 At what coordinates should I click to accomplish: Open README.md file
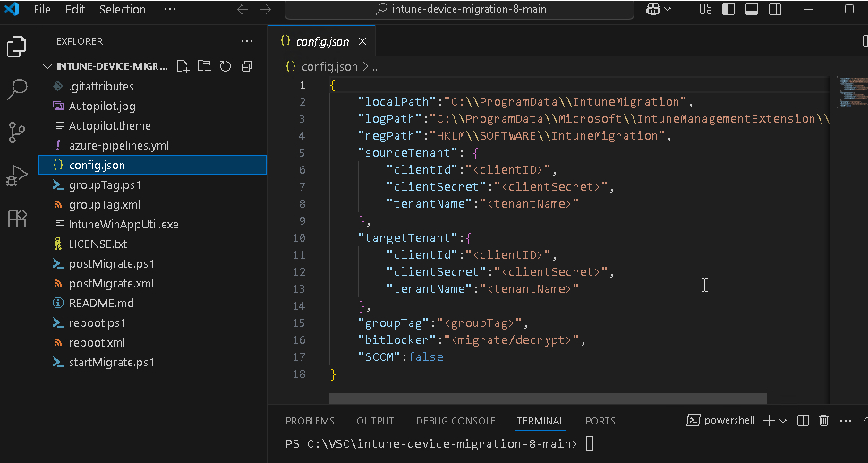point(101,303)
